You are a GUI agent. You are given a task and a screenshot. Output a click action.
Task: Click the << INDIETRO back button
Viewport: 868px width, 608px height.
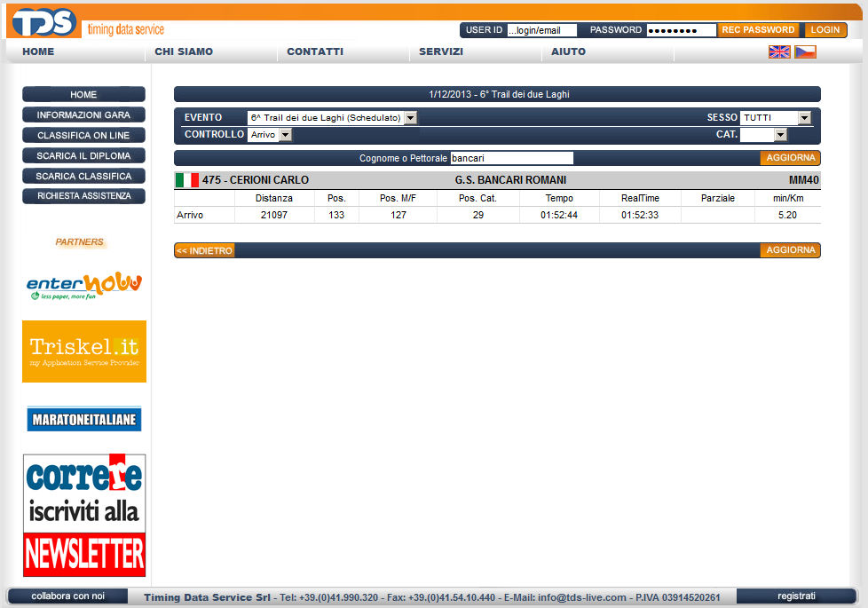pyautogui.click(x=204, y=251)
